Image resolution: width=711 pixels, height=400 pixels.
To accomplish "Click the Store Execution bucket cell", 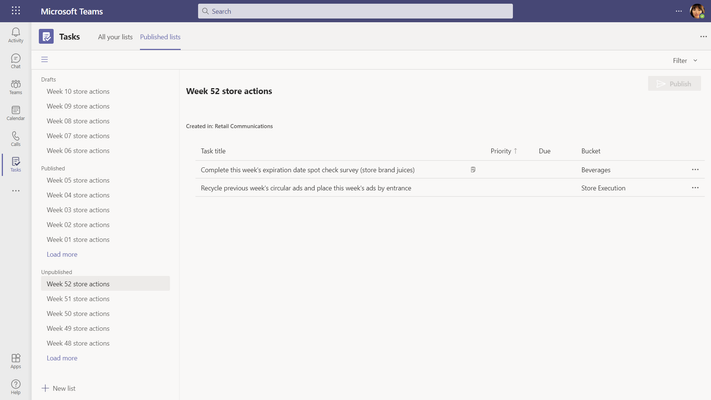I will (603, 188).
